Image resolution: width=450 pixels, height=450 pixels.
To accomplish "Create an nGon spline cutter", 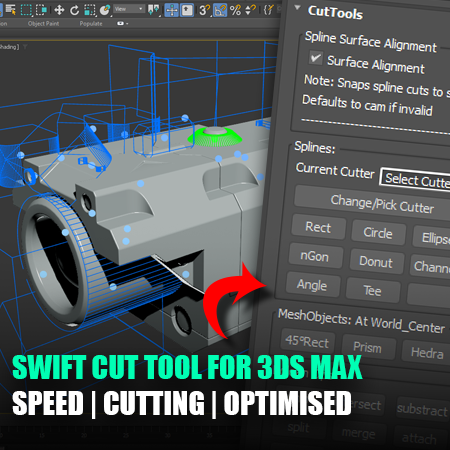I will (314, 256).
